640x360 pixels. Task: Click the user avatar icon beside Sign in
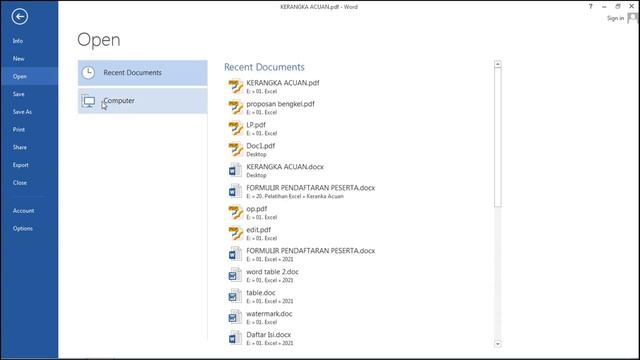coord(633,18)
